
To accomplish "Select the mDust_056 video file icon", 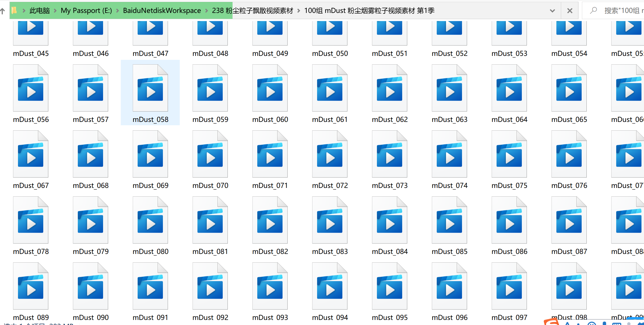I will click(31, 88).
